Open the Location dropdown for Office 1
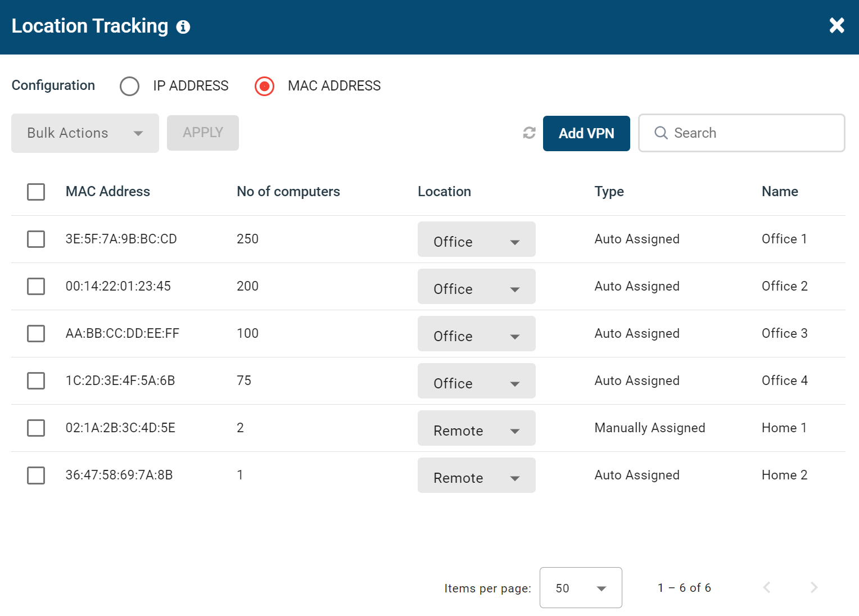859x616 pixels. [476, 239]
